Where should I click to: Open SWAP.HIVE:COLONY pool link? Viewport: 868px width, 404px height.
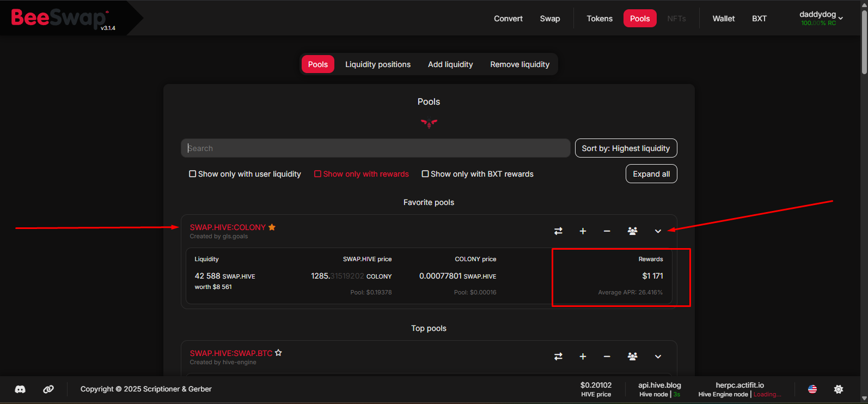pos(228,227)
